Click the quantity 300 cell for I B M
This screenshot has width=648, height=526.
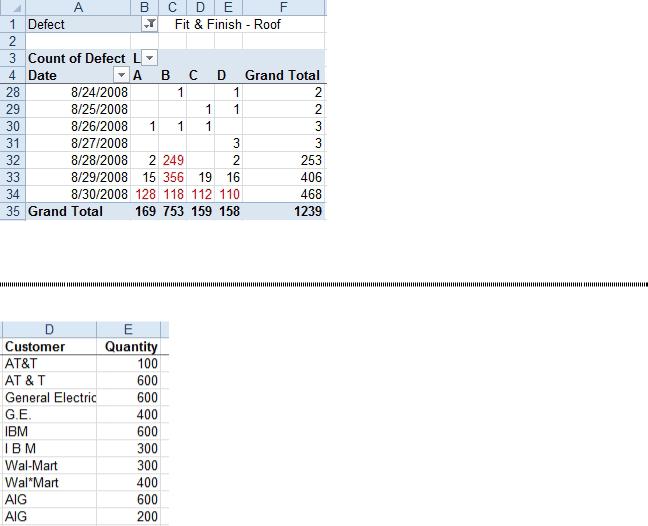128,448
